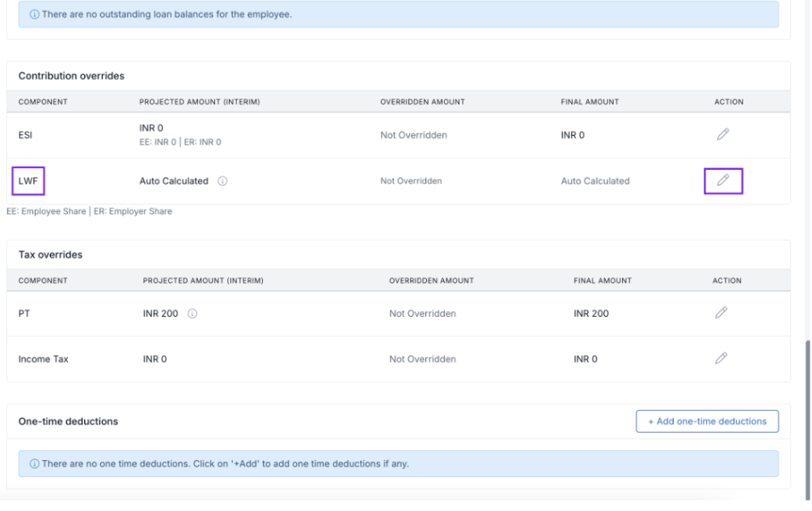The height and width of the screenshot is (511, 812).
Task: Edit the LWF contribution override
Action: pos(723,181)
